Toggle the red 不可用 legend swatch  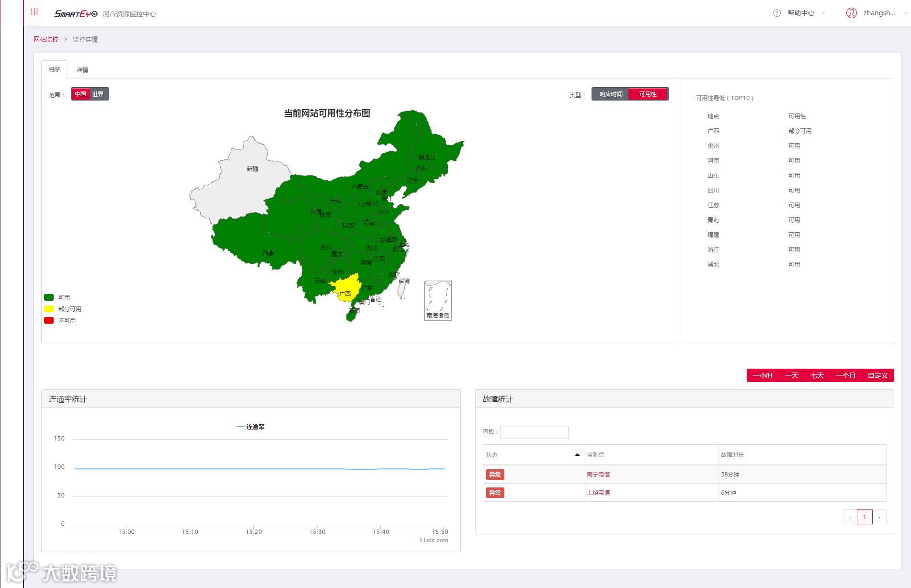pos(49,320)
